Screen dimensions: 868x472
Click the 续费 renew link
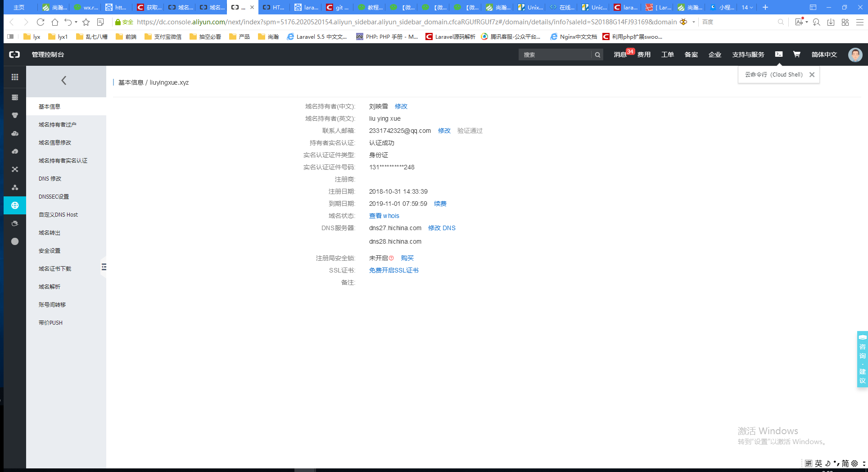pos(440,204)
